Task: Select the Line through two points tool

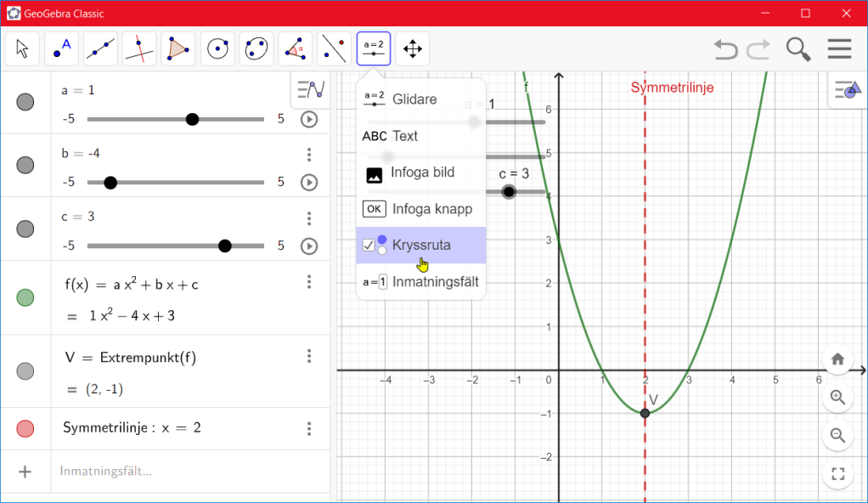Action: 100,49
